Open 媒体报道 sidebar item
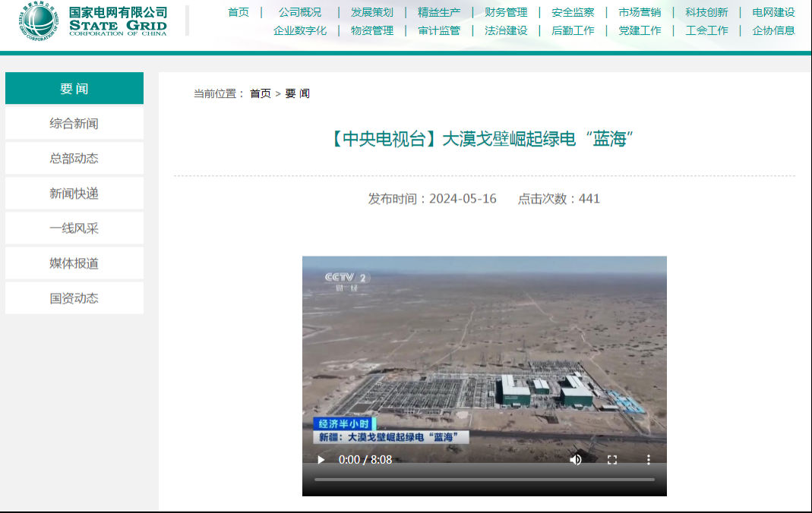Screen dimensions: 812x513 tap(74, 263)
